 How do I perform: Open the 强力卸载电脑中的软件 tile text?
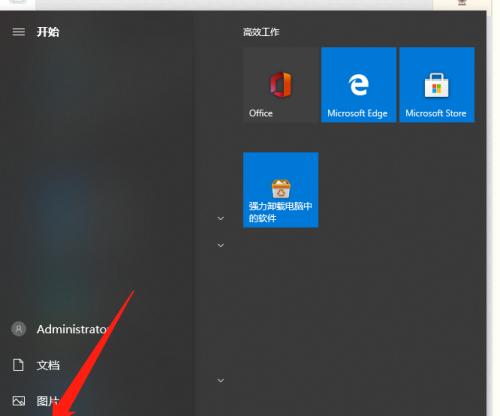280,212
